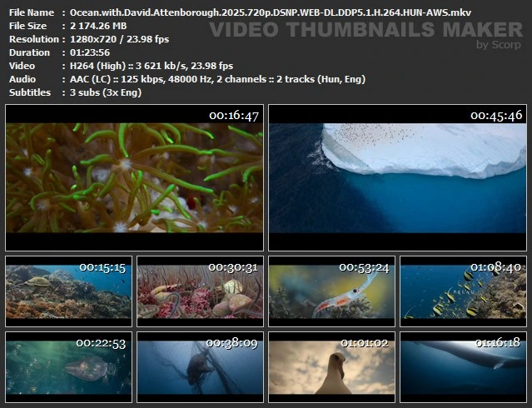Click the video codec line H264 (High)
Viewport: 532px width, 408px height.
[x=152, y=66]
